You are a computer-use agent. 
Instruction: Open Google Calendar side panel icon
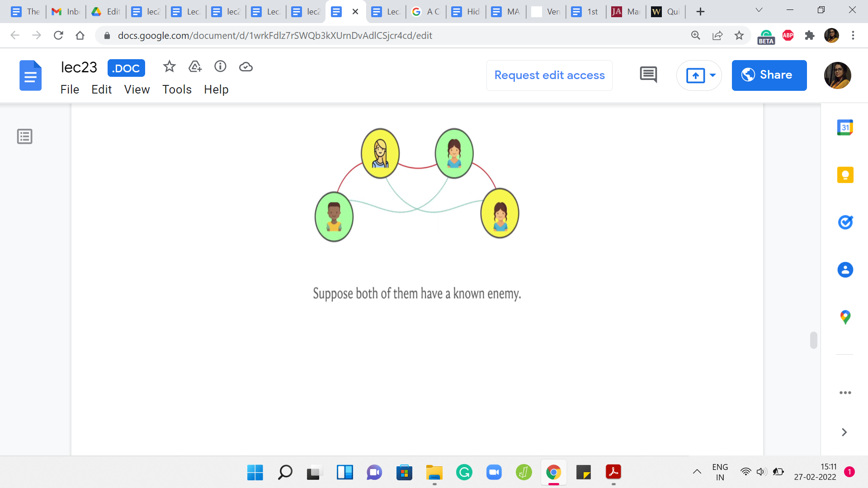click(x=845, y=128)
